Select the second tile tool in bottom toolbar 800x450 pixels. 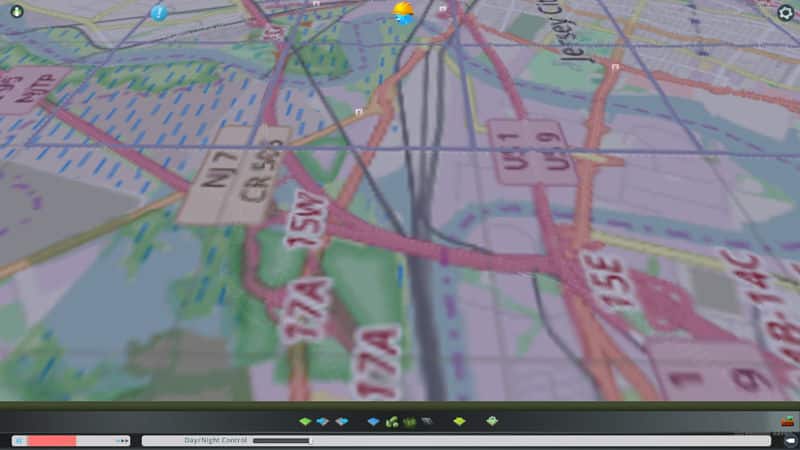(322, 422)
